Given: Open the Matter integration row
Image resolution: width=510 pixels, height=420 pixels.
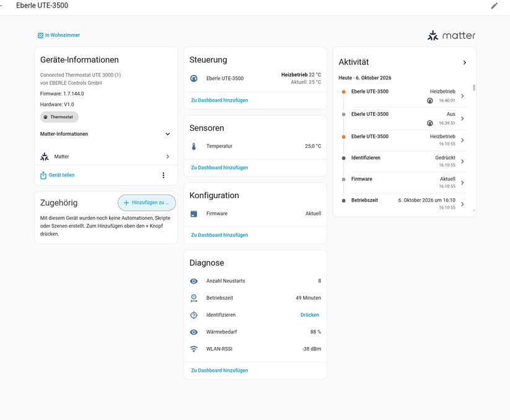Looking at the screenshot, I should point(106,157).
